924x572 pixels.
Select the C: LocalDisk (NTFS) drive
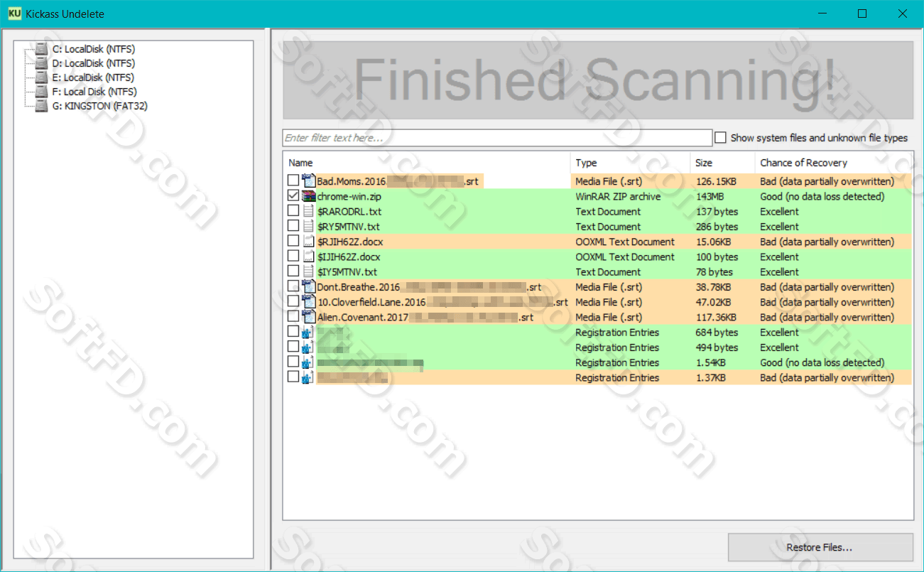click(94, 49)
